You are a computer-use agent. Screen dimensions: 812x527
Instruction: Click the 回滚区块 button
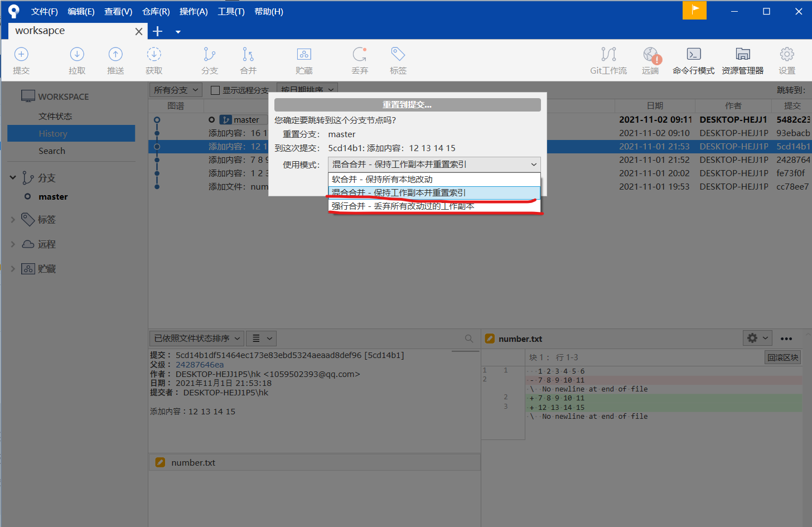coord(782,357)
